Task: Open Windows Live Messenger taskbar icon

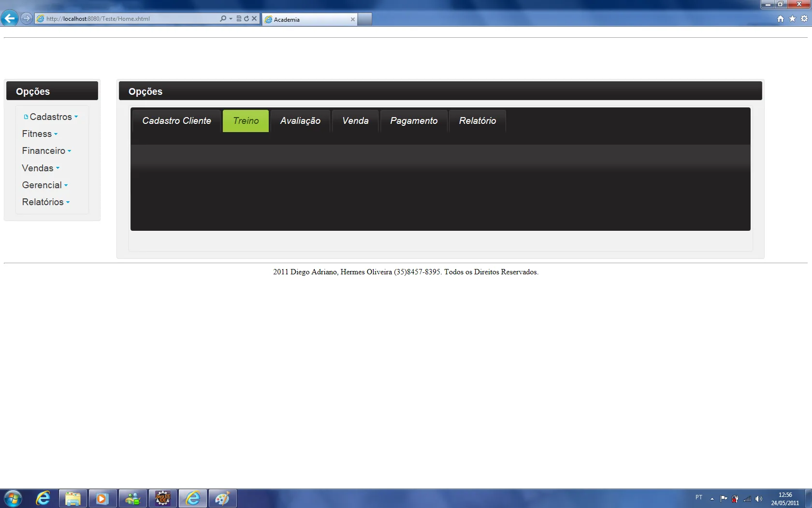Action: pyautogui.click(x=132, y=498)
